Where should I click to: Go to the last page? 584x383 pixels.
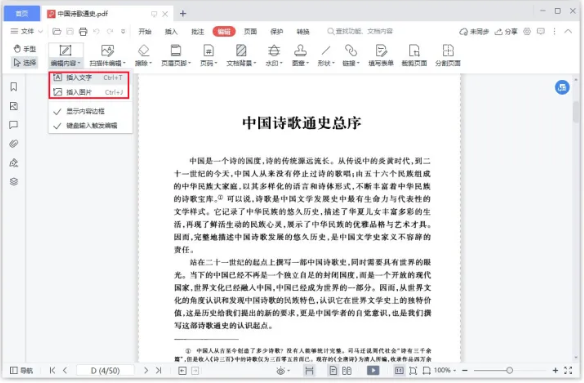(159, 370)
